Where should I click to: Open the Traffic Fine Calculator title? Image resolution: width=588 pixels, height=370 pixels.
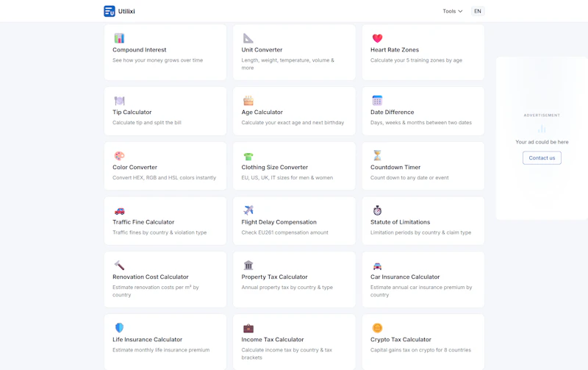coord(143,221)
